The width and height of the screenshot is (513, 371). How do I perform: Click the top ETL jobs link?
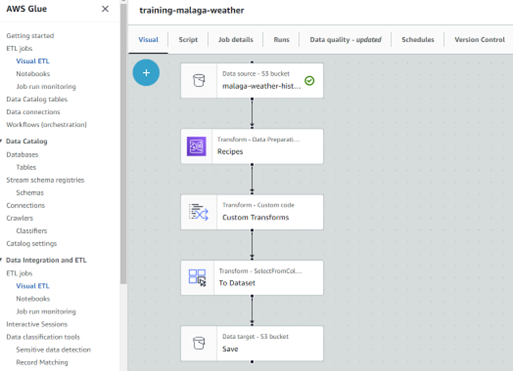(19, 48)
